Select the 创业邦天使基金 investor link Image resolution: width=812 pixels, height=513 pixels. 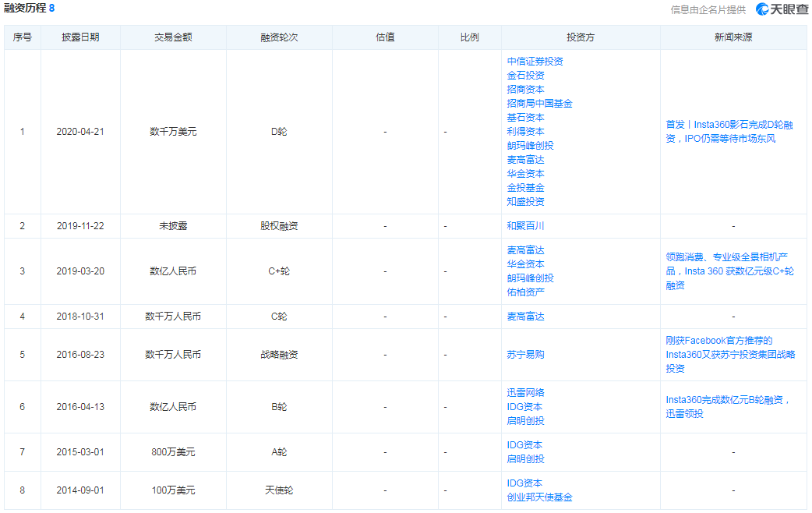click(539, 497)
